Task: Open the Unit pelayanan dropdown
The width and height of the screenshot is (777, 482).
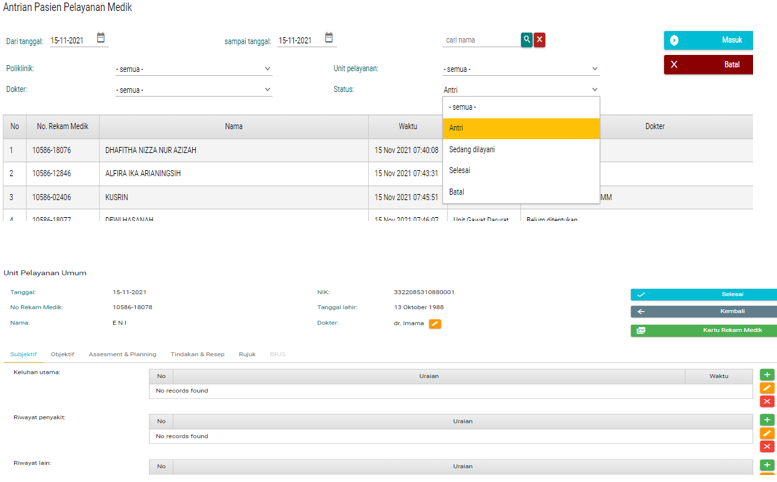Action: click(520, 69)
